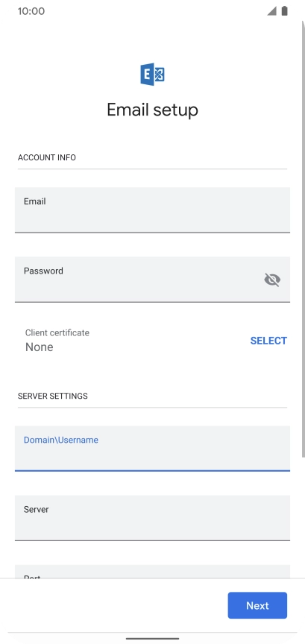Focus the Email input field

(152, 210)
